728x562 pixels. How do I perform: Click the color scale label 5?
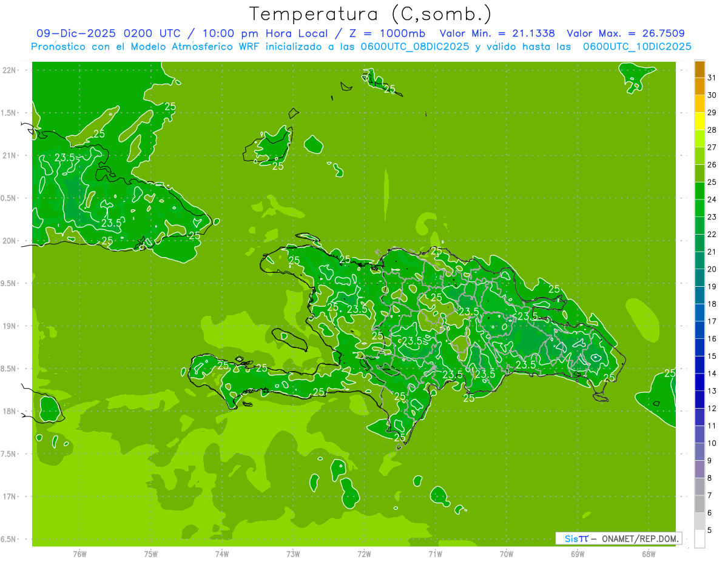pyautogui.click(x=710, y=530)
